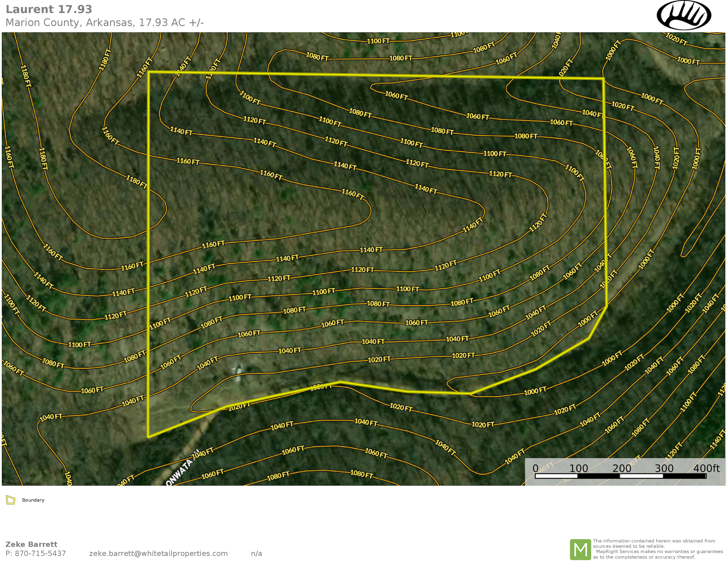Click the southwest corner of yellow boundary
The image size is (728, 563).
tap(148, 437)
